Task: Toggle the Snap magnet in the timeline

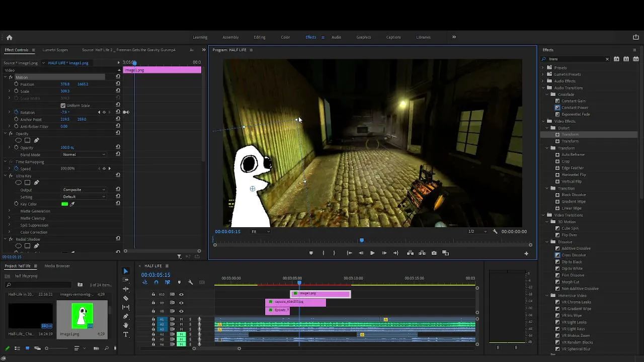Action: pos(156,282)
